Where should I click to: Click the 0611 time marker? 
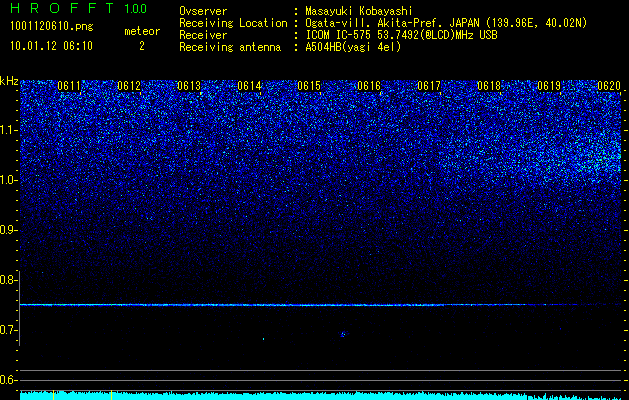tap(69, 86)
